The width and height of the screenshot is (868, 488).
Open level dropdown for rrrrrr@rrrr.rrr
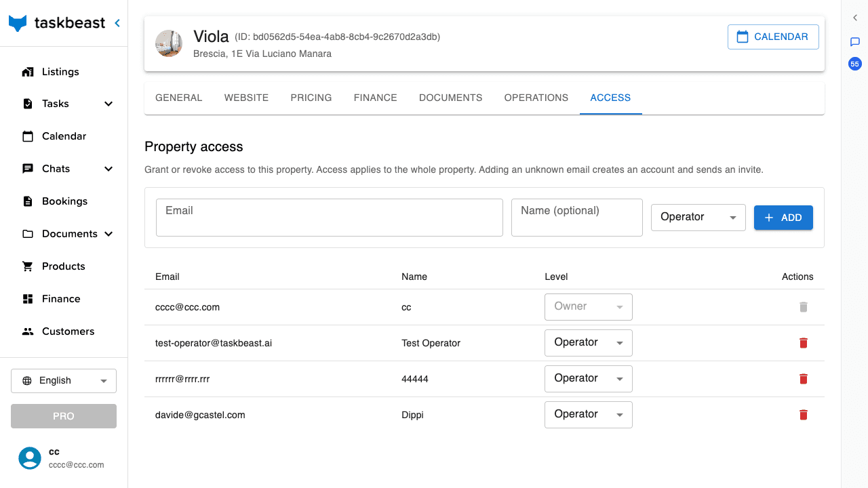click(589, 379)
